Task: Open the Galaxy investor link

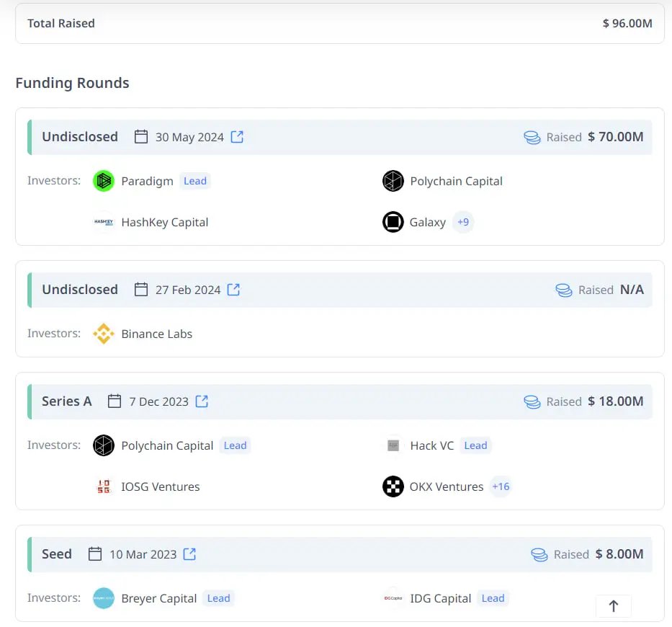Action: [x=428, y=223]
